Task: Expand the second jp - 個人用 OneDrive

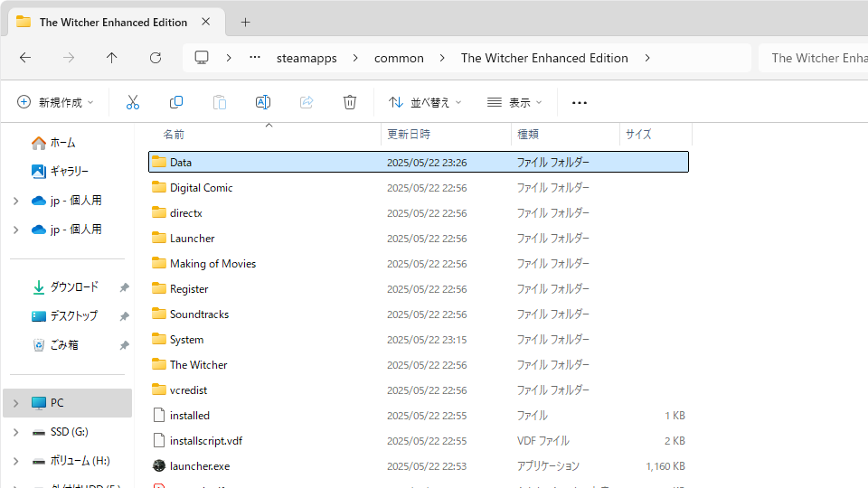Action: click(16, 230)
